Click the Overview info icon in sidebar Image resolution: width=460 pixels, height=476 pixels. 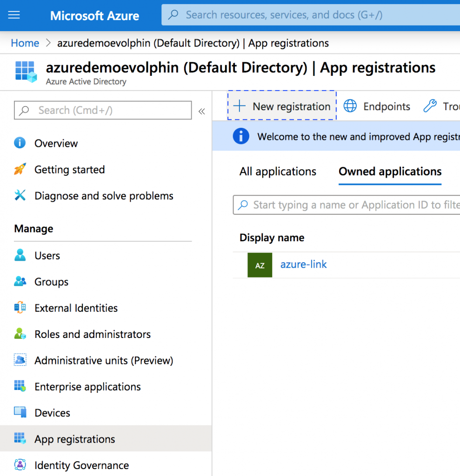coord(20,143)
